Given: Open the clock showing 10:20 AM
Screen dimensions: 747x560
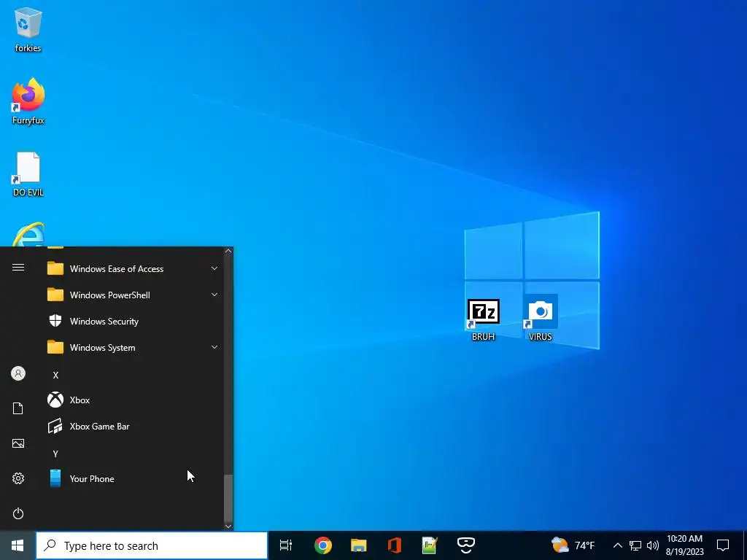Looking at the screenshot, I should 684,545.
